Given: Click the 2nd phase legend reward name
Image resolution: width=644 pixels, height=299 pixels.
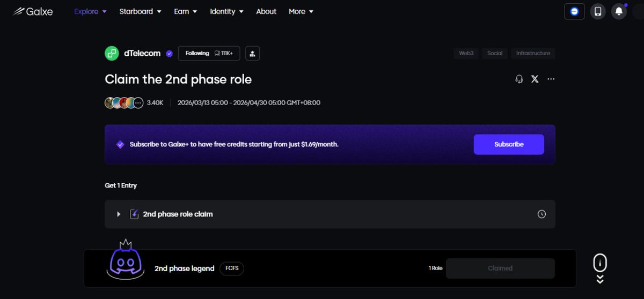Looking at the screenshot, I should pos(185,268).
